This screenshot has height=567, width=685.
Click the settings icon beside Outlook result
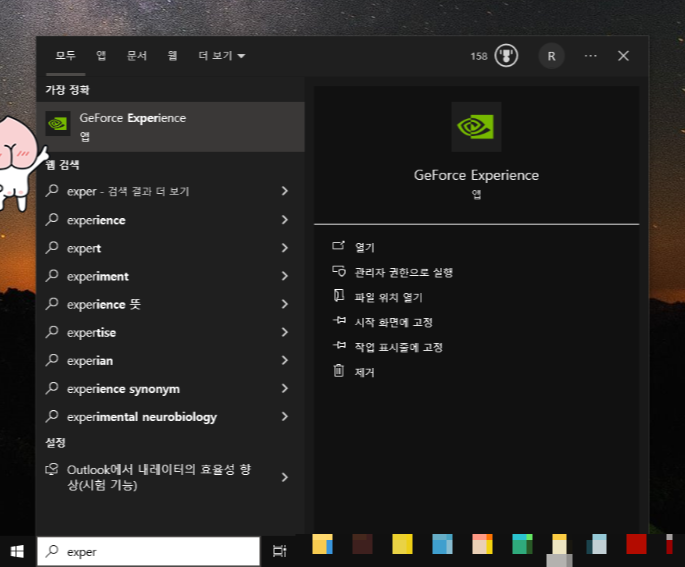pos(52,469)
